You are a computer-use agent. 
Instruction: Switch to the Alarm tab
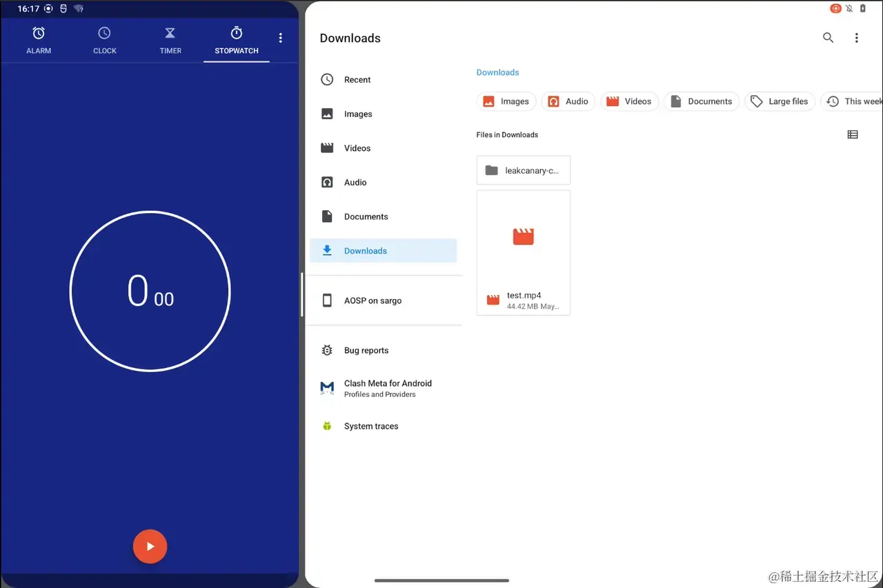39,41
